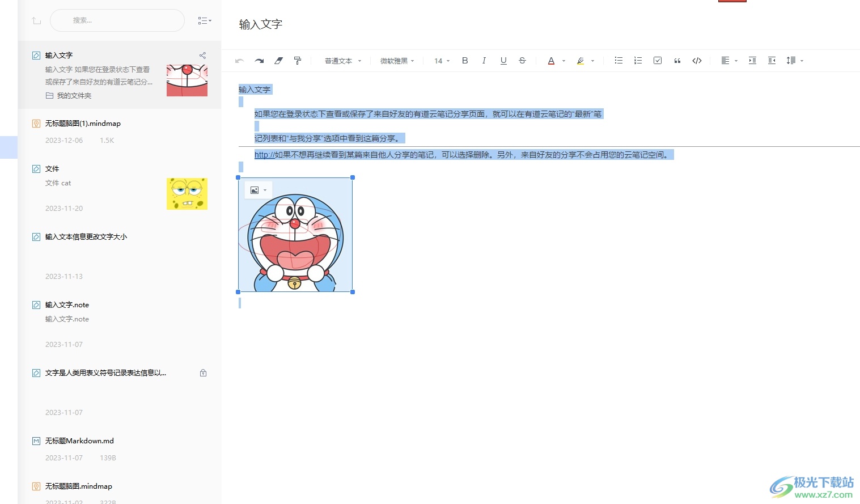Toggle strikethrough formatting

(x=522, y=61)
